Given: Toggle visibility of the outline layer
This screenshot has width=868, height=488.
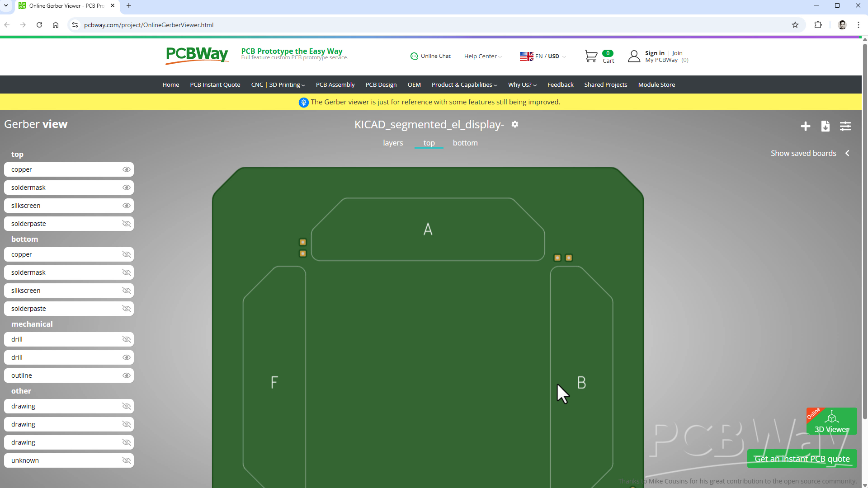Looking at the screenshot, I should click(x=127, y=375).
